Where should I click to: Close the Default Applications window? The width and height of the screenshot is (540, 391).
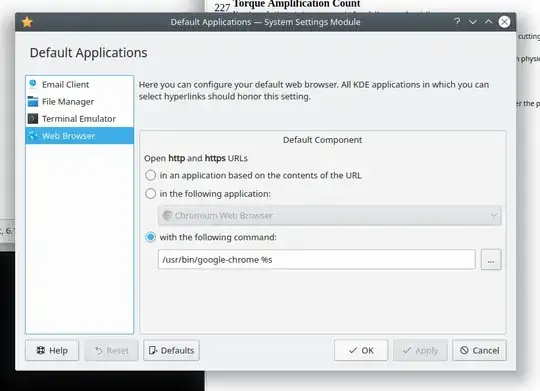tap(504, 22)
